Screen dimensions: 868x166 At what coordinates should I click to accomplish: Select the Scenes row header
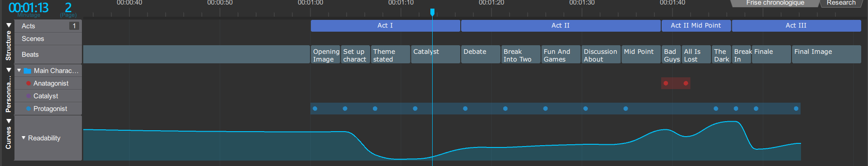point(48,39)
